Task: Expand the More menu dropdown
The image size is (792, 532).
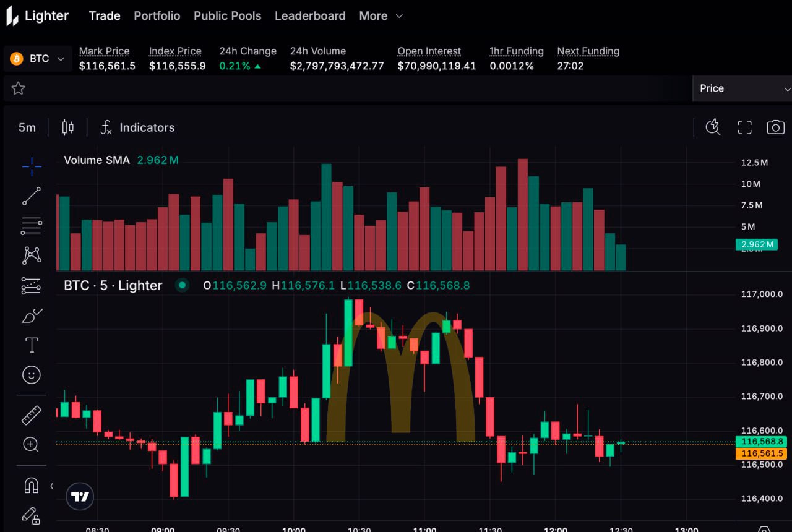Action: coord(381,16)
